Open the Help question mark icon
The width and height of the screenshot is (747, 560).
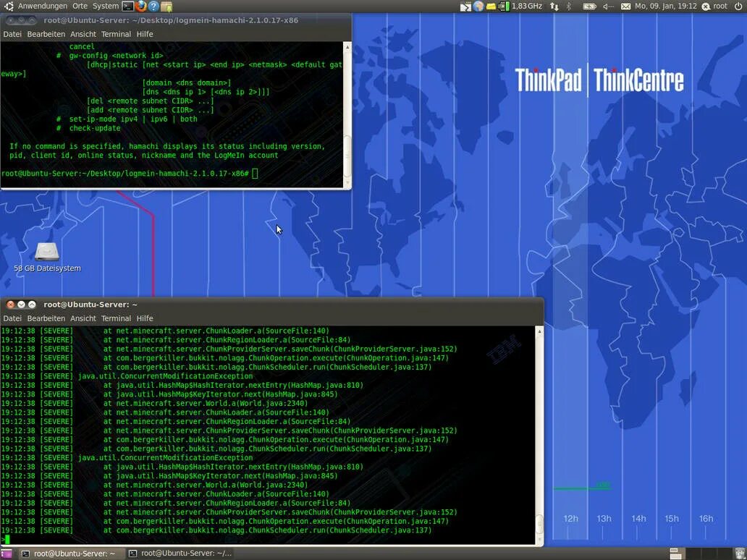pyautogui.click(x=153, y=7)
